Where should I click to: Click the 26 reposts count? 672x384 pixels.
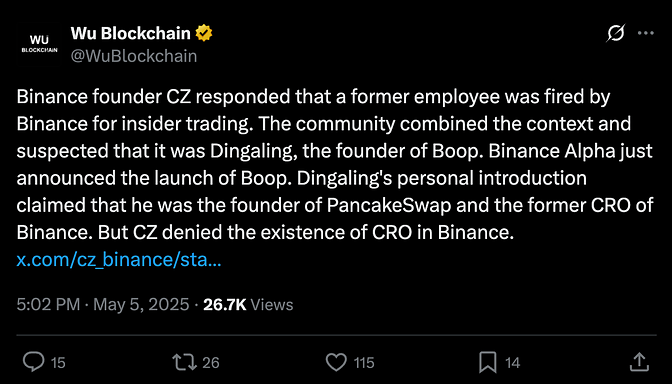pos(210,363)
